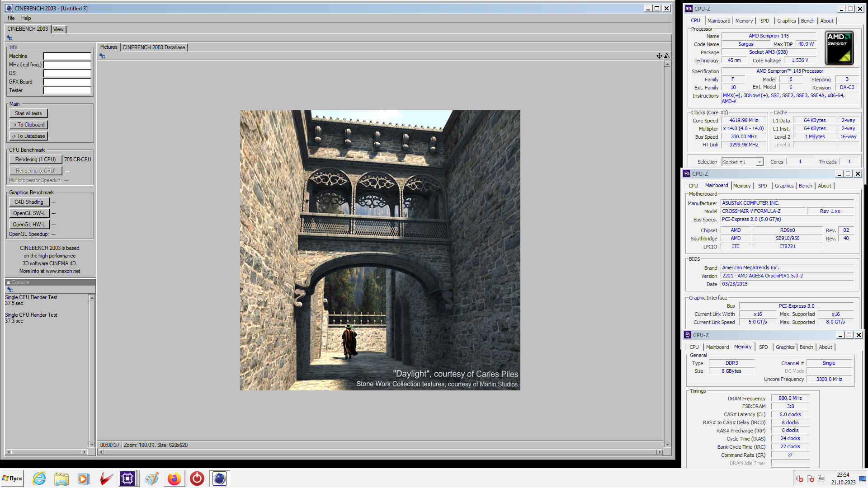The height and width of the screenshot is (488, 868).
Task: Click the pin icon under CINEBENCH 2003 tab
Action: pos(9,38)
